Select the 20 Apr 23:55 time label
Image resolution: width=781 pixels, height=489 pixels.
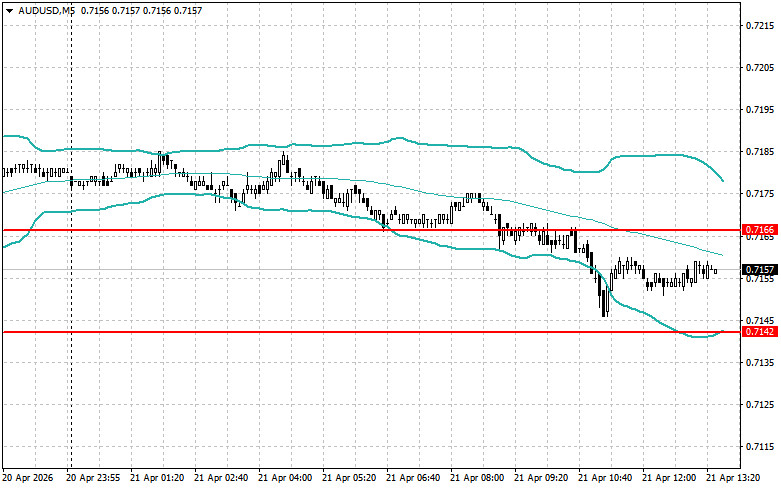(x=93, y=478)
